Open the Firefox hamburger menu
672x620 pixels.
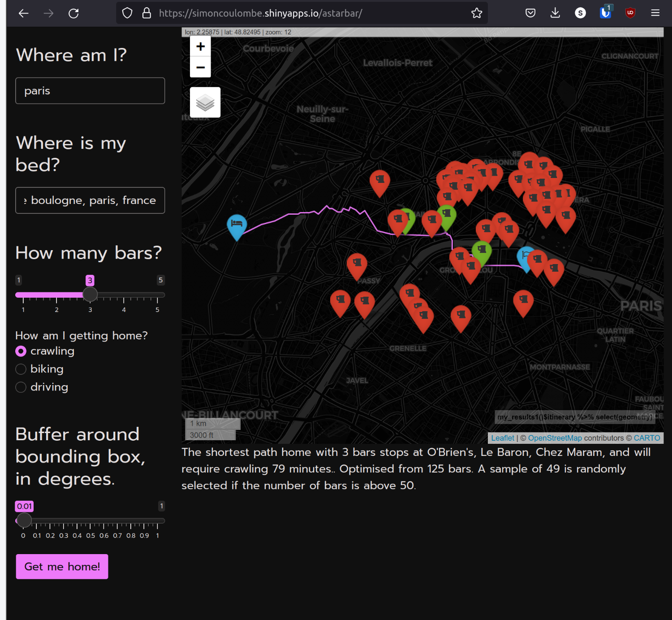pos(655,13)
